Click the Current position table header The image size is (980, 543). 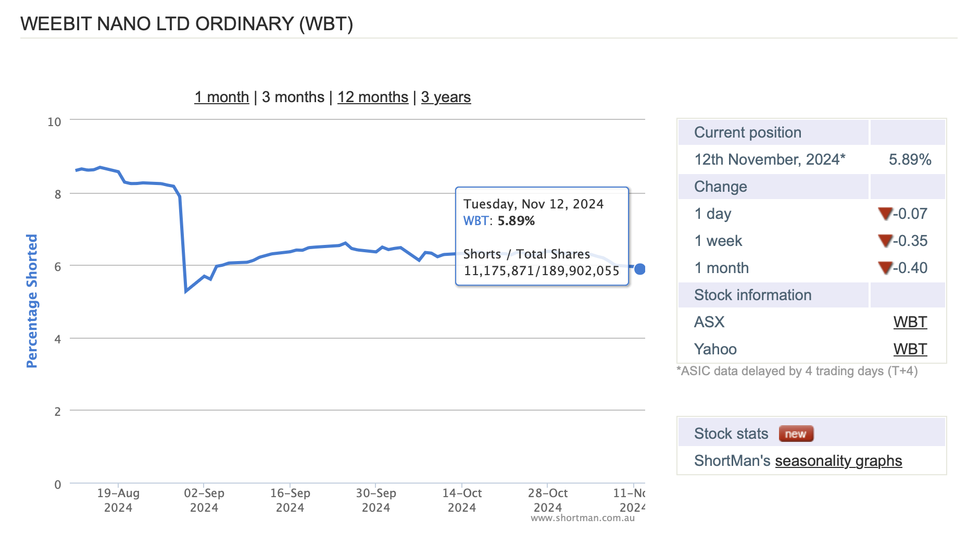pyautogui.click(x=773, y=132)
